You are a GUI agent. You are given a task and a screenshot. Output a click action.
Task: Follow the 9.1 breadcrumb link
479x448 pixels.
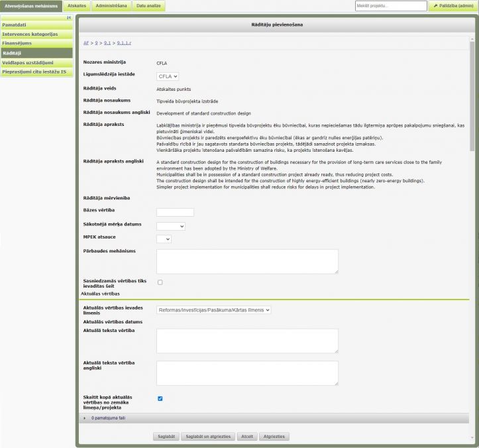107,42
